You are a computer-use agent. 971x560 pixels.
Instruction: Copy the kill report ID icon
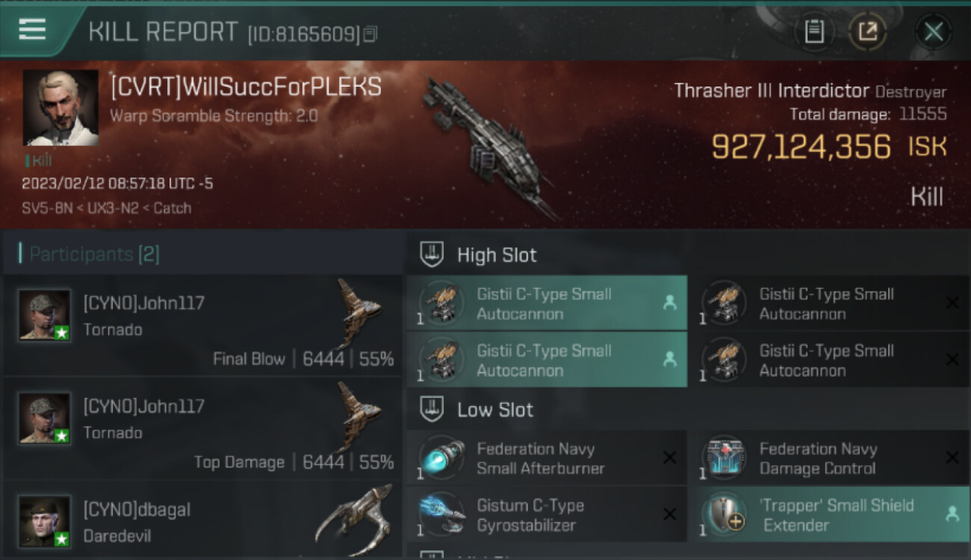pos(371,34)
